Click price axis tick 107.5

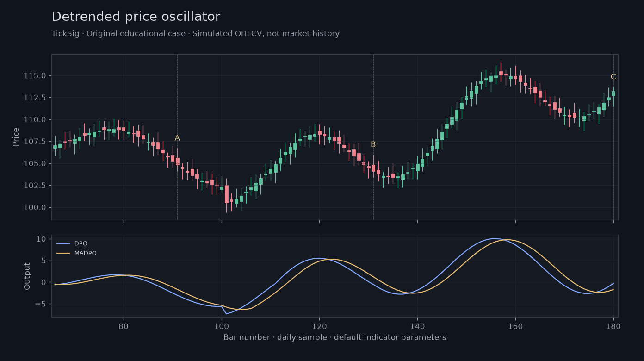coord(35,142)
